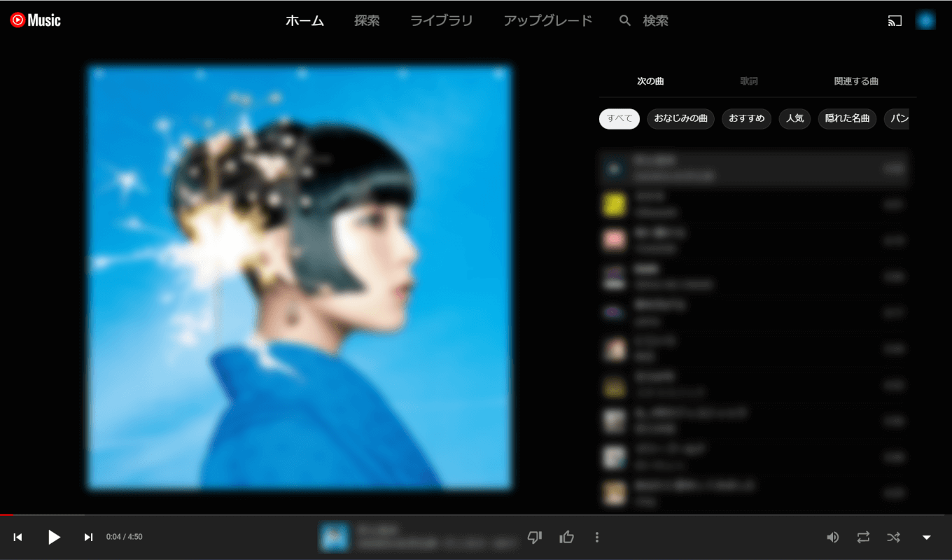The image size is (952, 560).
Task: Select the 隠れた名曲 filter chip
Action: click(x=847, y=118)
